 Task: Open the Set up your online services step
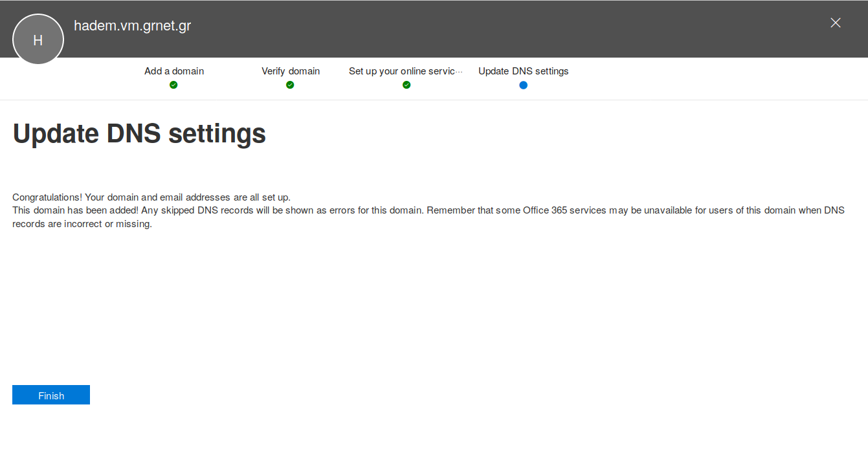[401, 71]
